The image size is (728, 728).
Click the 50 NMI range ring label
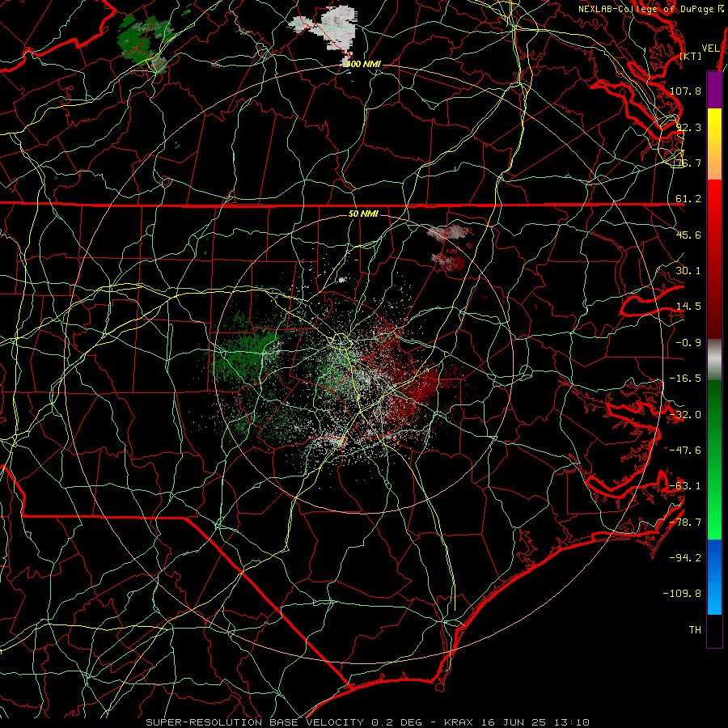coord(363,214)
